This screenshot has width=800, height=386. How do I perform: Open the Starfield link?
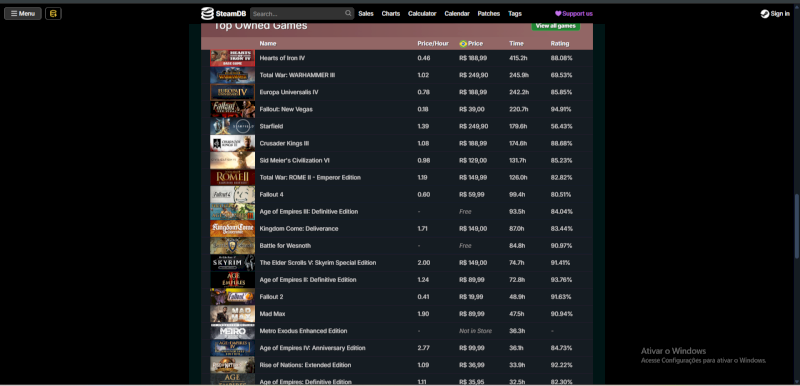point(271,126)
